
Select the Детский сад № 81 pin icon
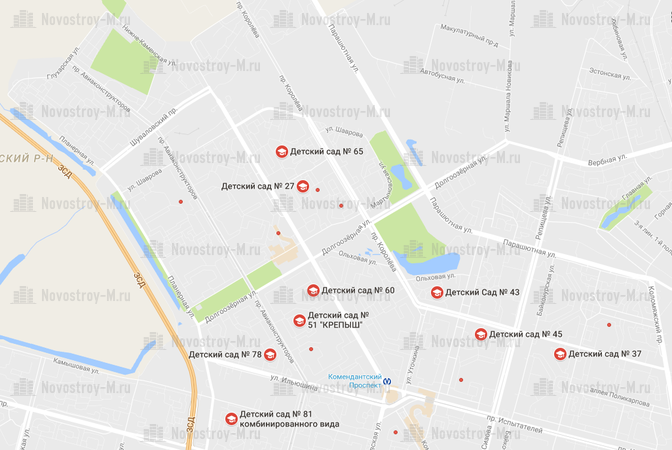tap(231, 419)
